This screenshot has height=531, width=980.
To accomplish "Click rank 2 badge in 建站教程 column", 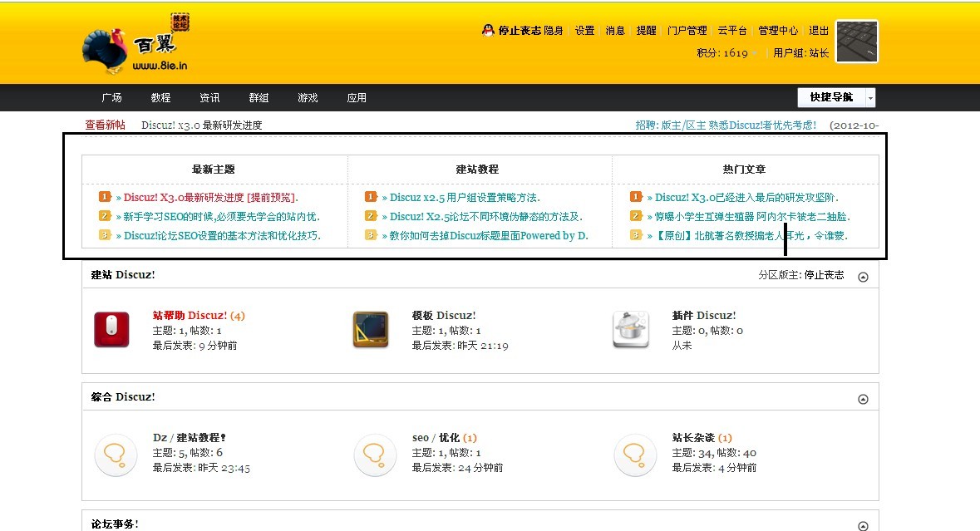I will pyautogui.click(x=372, y=216).
